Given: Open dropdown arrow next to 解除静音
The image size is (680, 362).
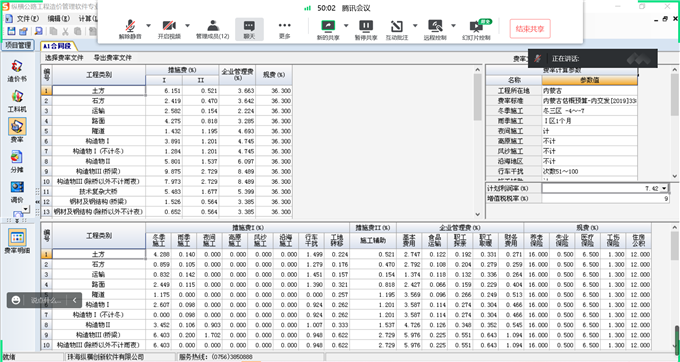Looking at the screenshot, I should (148, 26).
